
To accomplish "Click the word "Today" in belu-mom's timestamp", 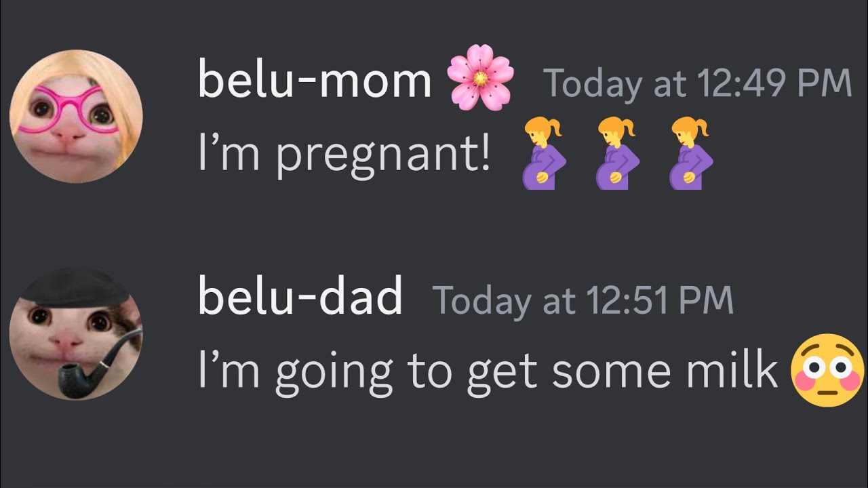I will pos(593,83).
